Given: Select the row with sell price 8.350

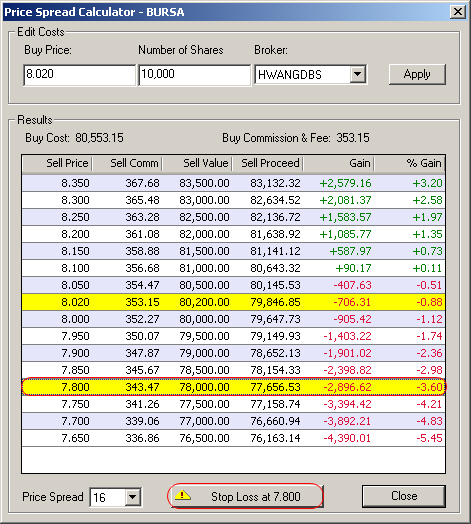Looking at the screenshot, I should pyautogui.click(x=233, y=183).
